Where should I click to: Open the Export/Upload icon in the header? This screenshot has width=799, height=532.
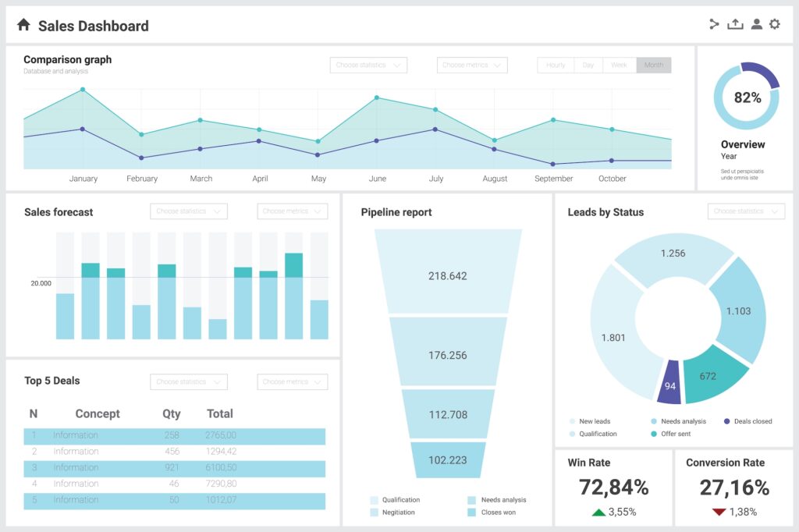tap(734, 23)
